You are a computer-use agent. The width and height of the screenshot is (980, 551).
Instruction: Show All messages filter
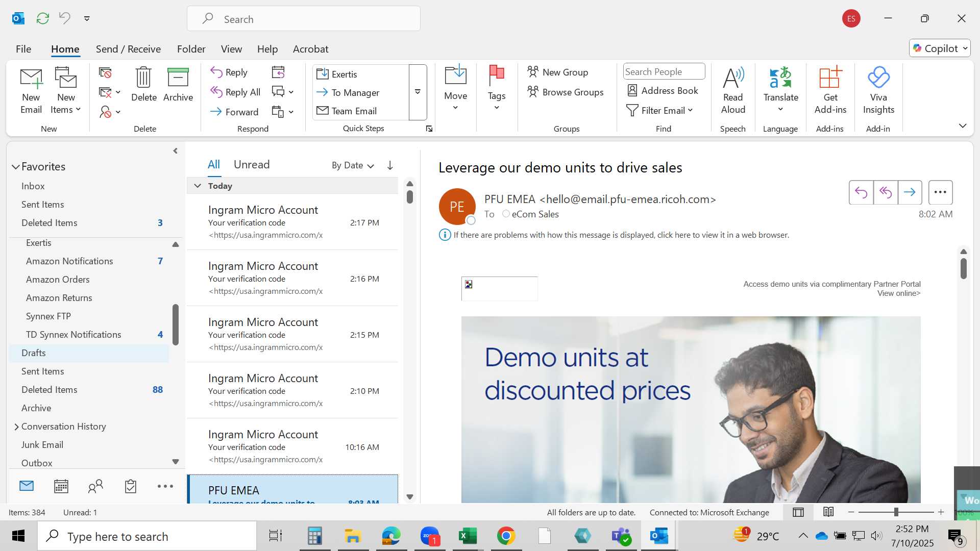(214, 165)
